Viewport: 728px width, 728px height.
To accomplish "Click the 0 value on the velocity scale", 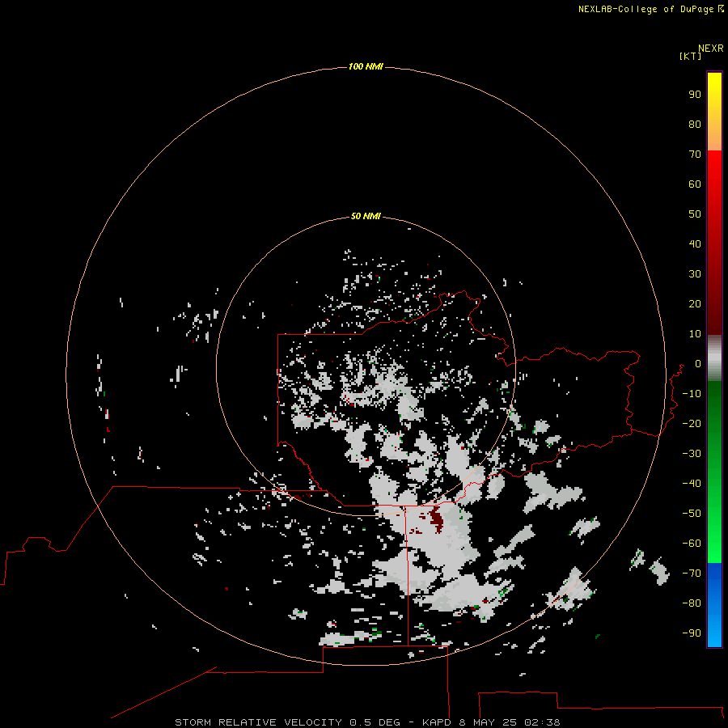I will click(698, 364).
